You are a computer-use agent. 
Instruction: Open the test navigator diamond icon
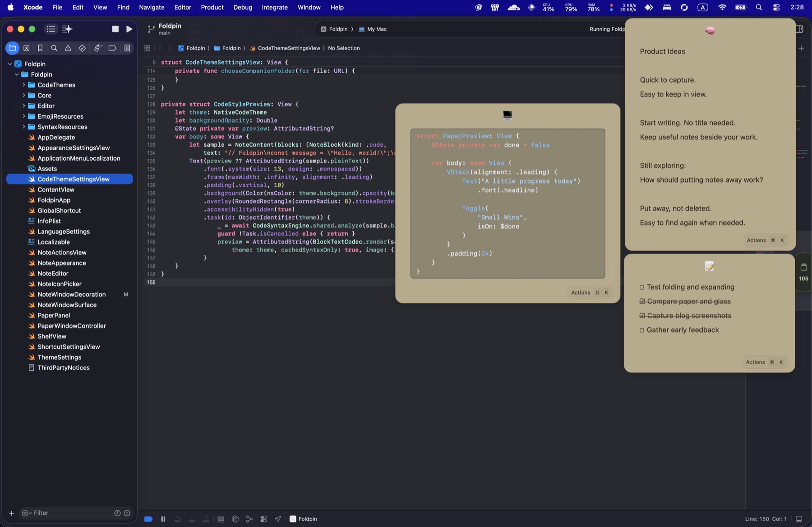82,48
